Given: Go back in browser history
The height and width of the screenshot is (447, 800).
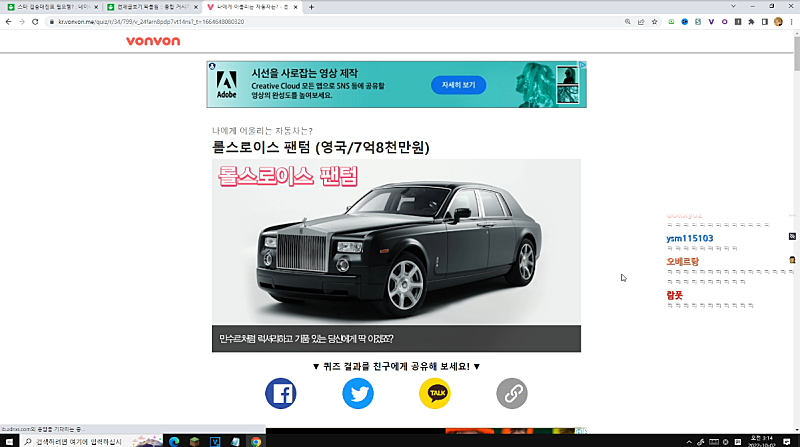Looking at the screenshot, I should click(8, 22).
